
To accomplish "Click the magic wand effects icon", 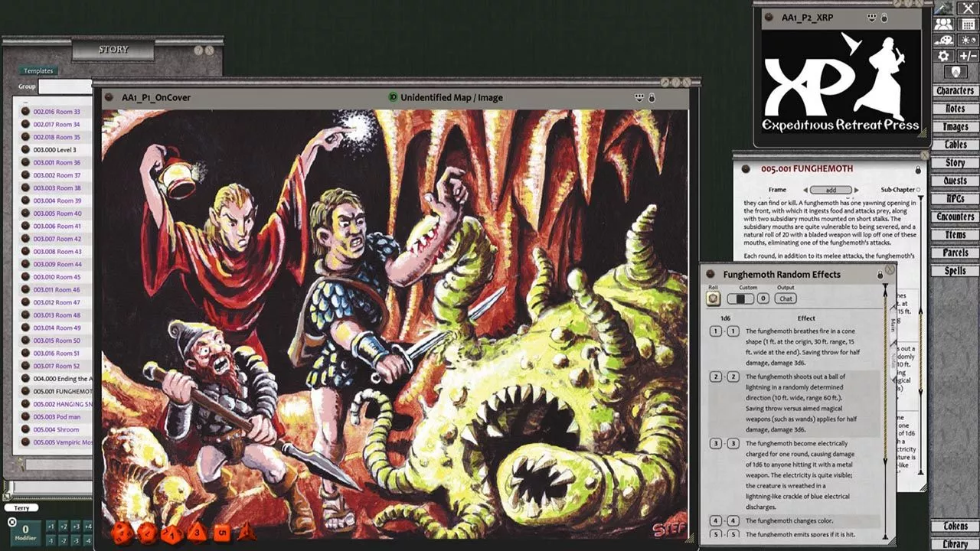I will (943, 8).
